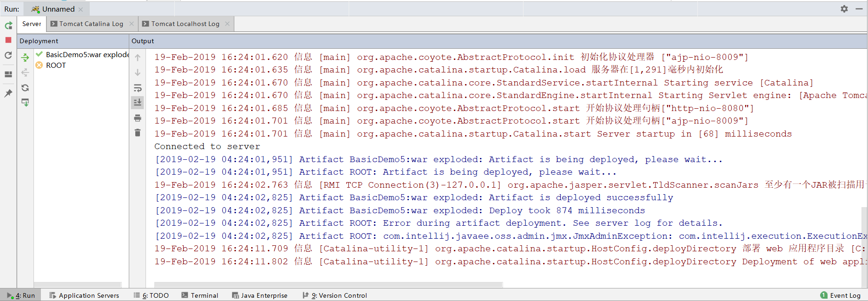Viewport: 868px width, 301px height.
Task: Click the Update application icon
Action: point(8,55)
